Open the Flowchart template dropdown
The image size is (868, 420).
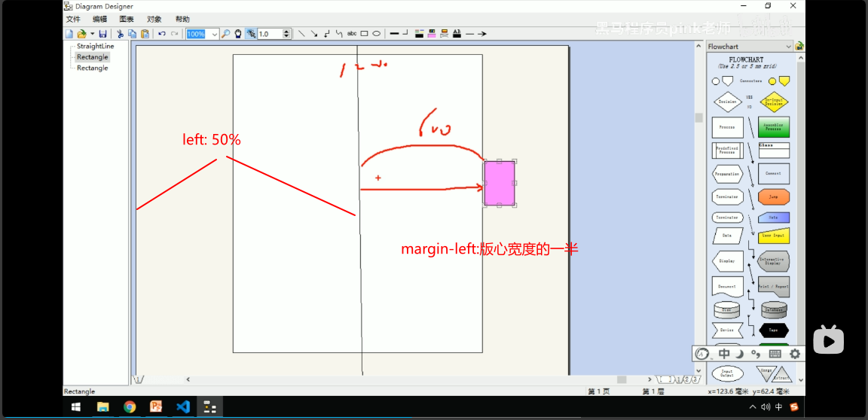(x=789, y=47)
